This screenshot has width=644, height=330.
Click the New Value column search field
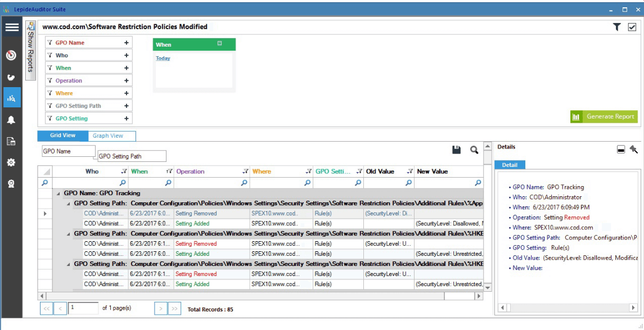[x=448, y=183]
